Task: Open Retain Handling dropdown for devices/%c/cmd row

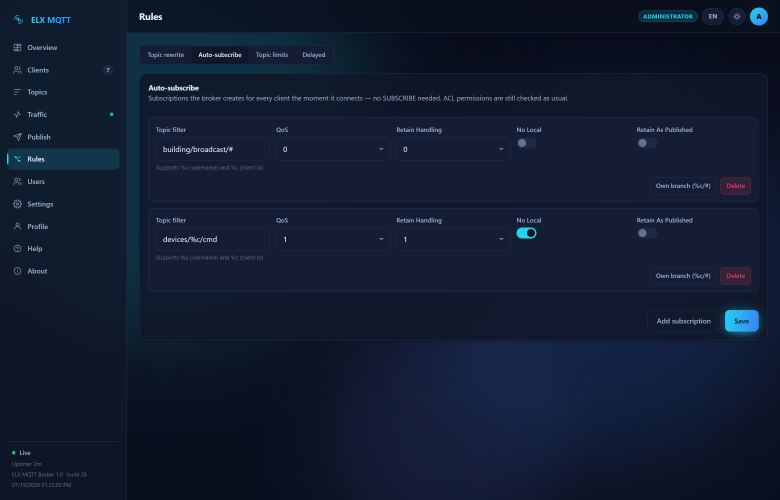Action: tap(453, 239)
